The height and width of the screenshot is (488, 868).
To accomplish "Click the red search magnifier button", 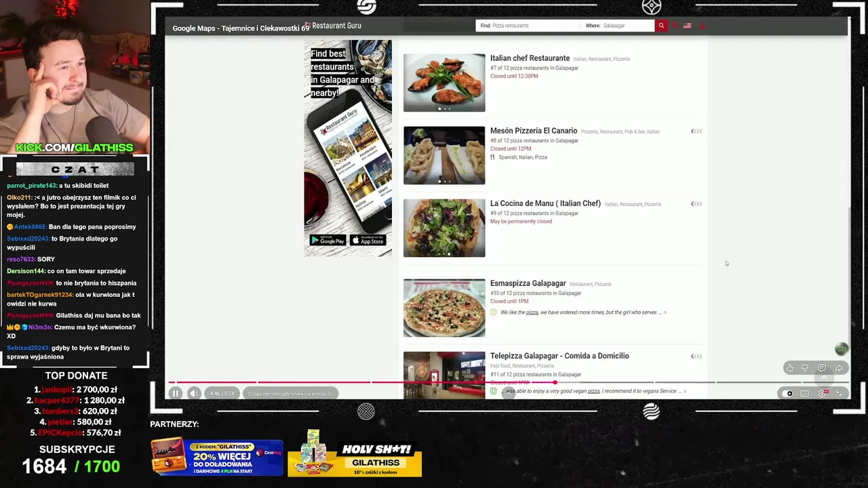I will (661, 26).
